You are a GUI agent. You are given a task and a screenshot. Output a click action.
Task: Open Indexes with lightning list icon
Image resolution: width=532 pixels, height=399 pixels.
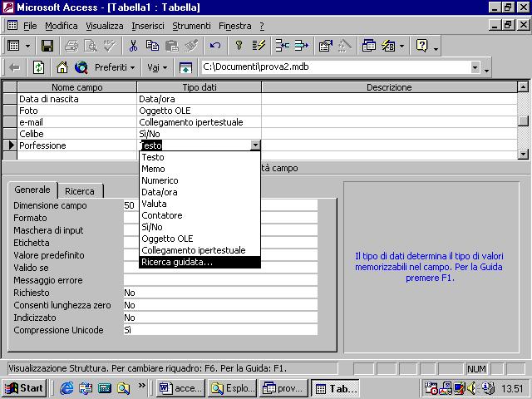(x=259, y=46)
